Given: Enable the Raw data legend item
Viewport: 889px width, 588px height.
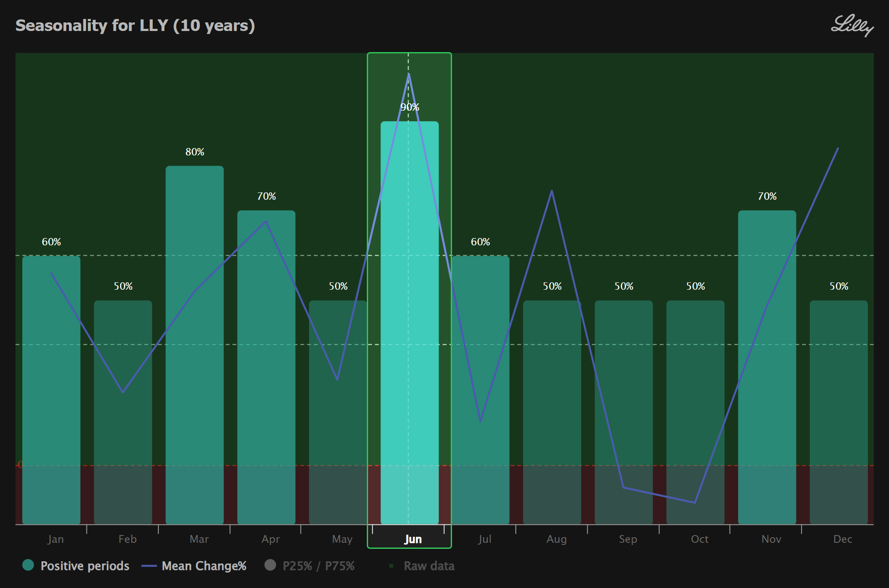Looking at the screenshot, I should coord(429,566).
